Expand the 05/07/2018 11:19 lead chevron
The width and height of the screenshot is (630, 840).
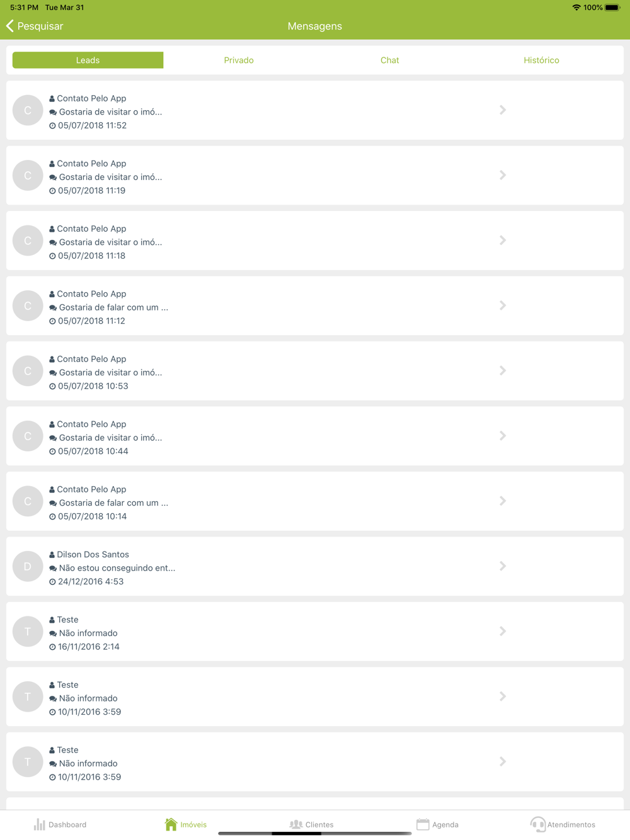503,175
